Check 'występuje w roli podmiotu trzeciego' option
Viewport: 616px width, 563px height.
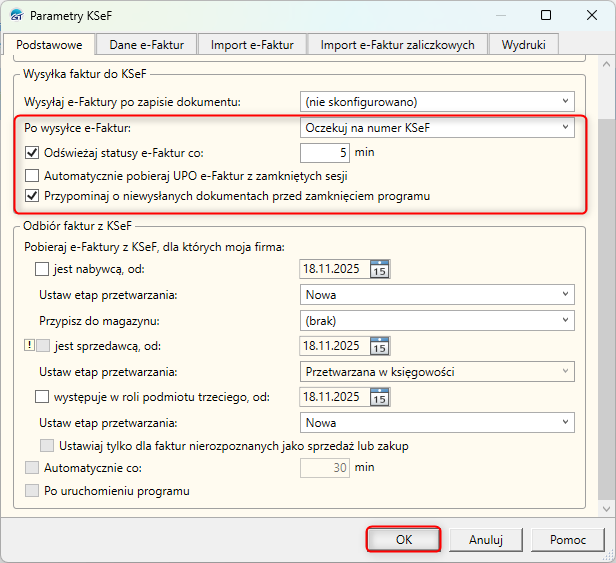[42, 398]
